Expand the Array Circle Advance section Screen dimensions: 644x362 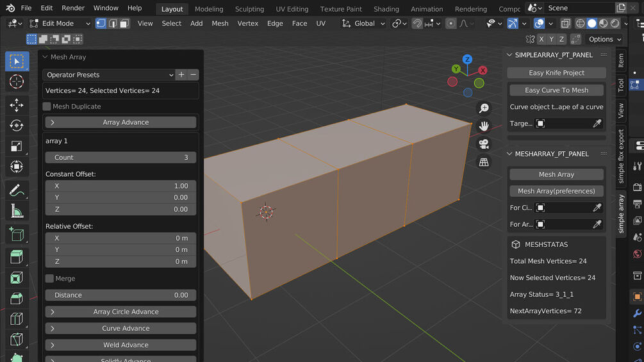(120, 312)
